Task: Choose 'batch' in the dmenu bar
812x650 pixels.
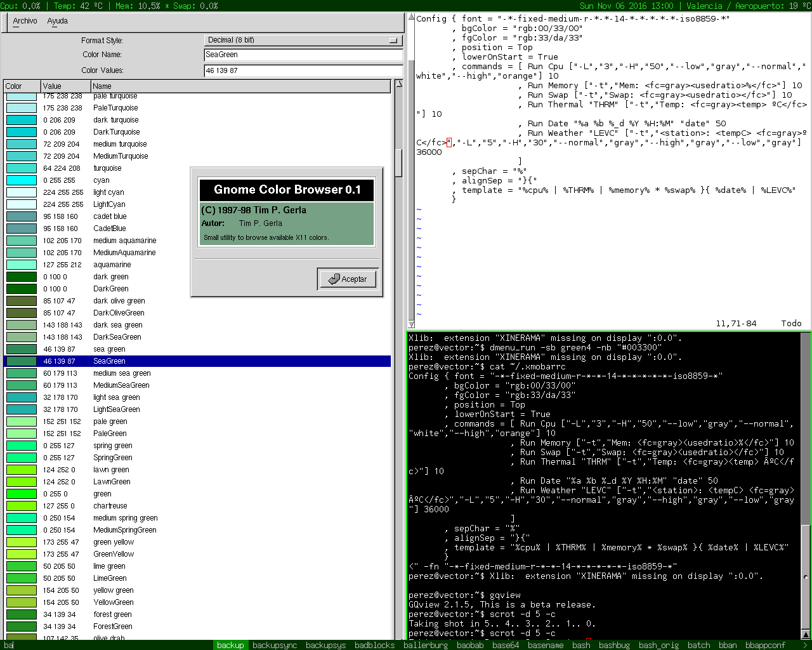Action: [x=699, y=645]
